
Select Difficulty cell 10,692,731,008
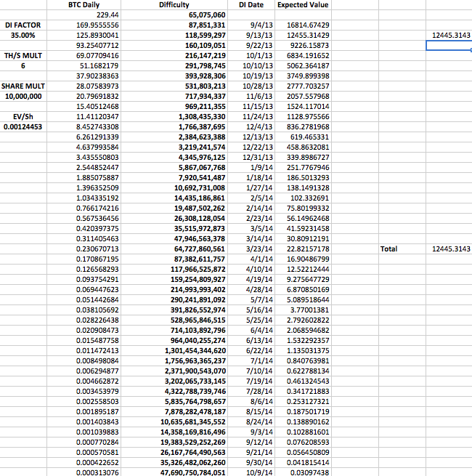[174, 188]
